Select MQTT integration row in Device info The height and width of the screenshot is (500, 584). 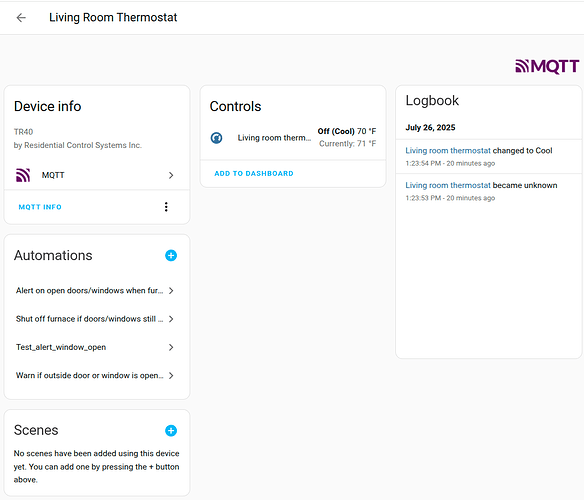96,175
